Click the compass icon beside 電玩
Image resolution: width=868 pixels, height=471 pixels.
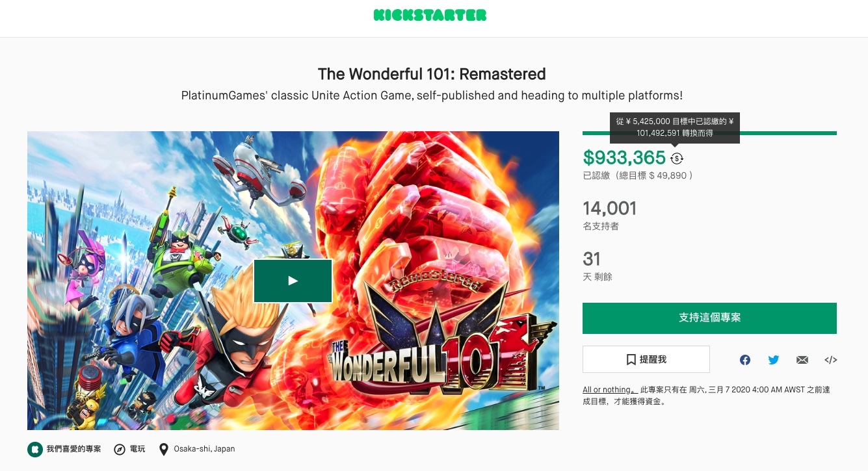[120, 450]
